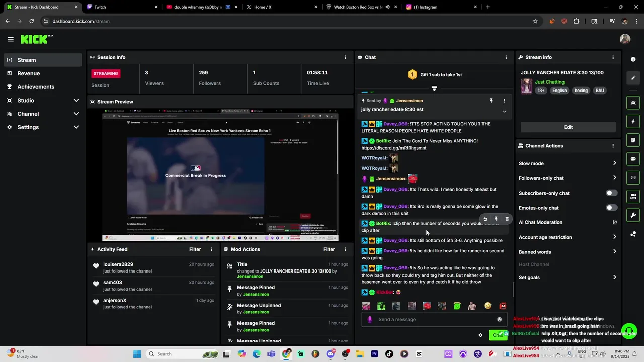
Task: Click the chat bubble icon in right rail
Action: 633,159
